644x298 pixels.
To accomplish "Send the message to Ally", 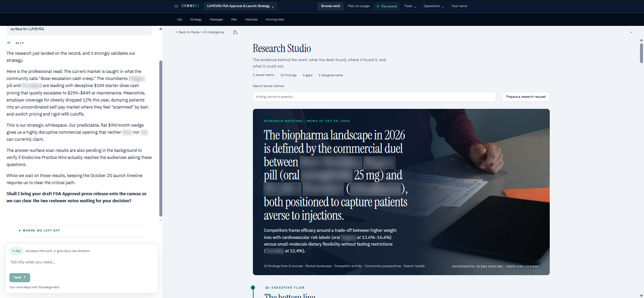I will (x=20, y=278).
